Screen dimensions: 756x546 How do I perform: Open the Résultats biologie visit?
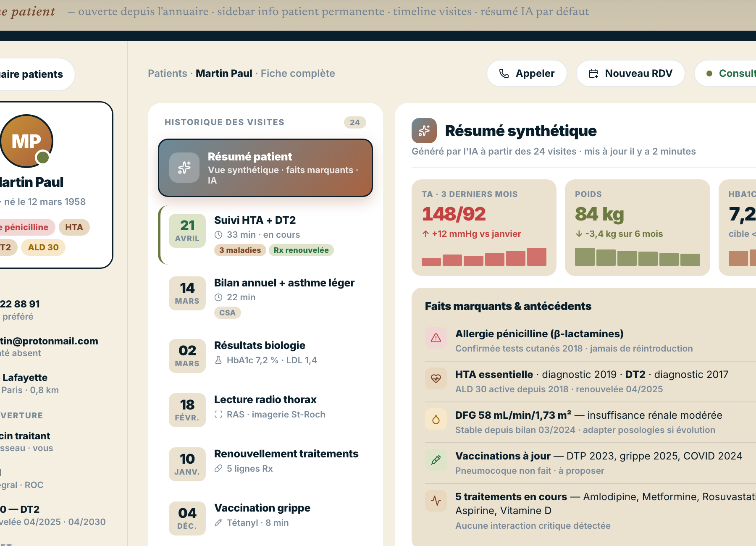pyautogui.click(x=265, y=355)
